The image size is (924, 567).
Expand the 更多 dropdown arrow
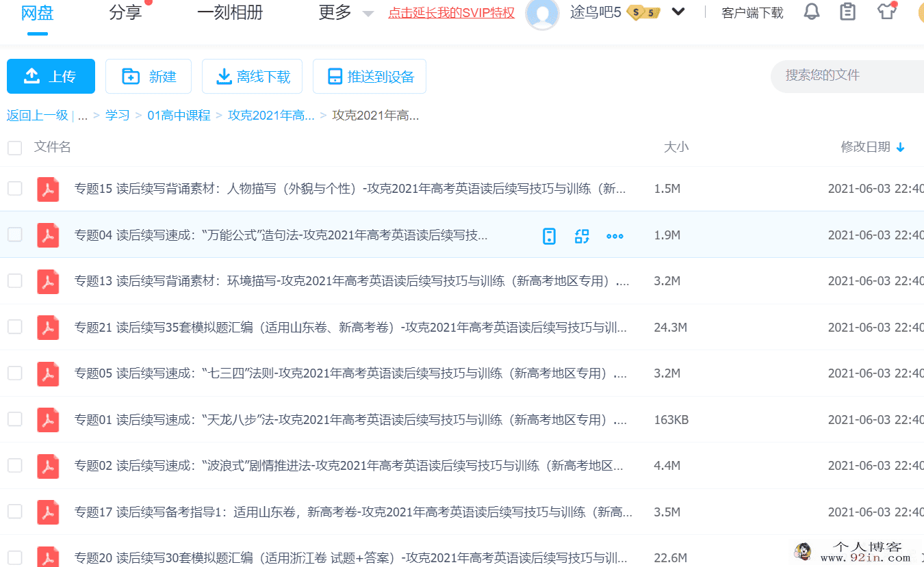[368, 14]
